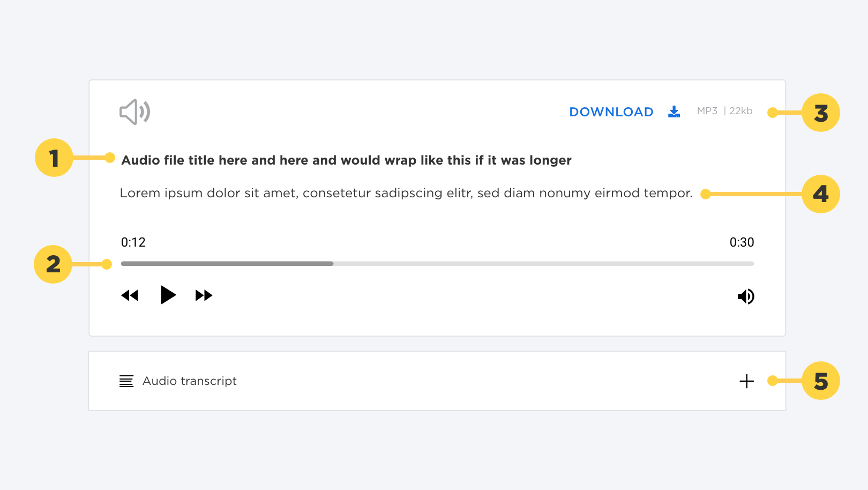Click the transcript lines icon beside Audio transcript
This screenshot has width=868, height=490.
[126, 381]
